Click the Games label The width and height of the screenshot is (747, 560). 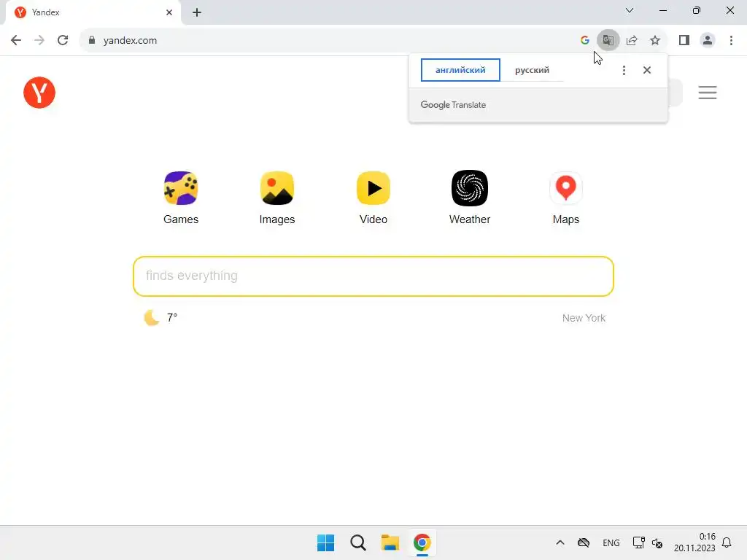tap(181, 219)
